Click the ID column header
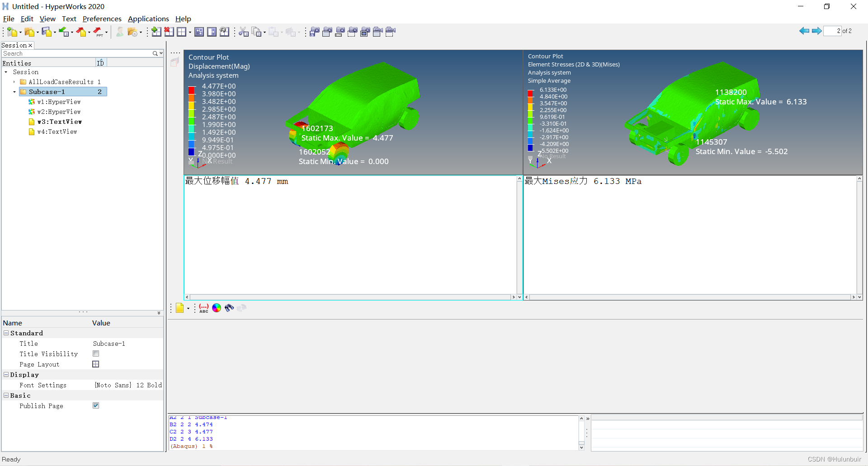Viewport: 868px width, 466px height. coord(101,63)
